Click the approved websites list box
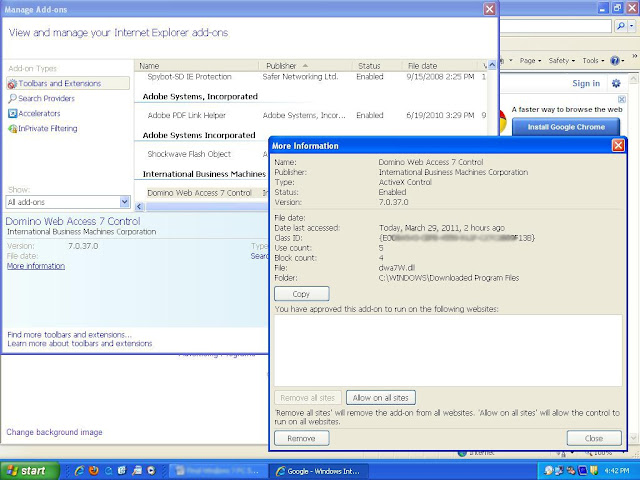This screenshot has height=480, width=640. (x=448, y=350)
